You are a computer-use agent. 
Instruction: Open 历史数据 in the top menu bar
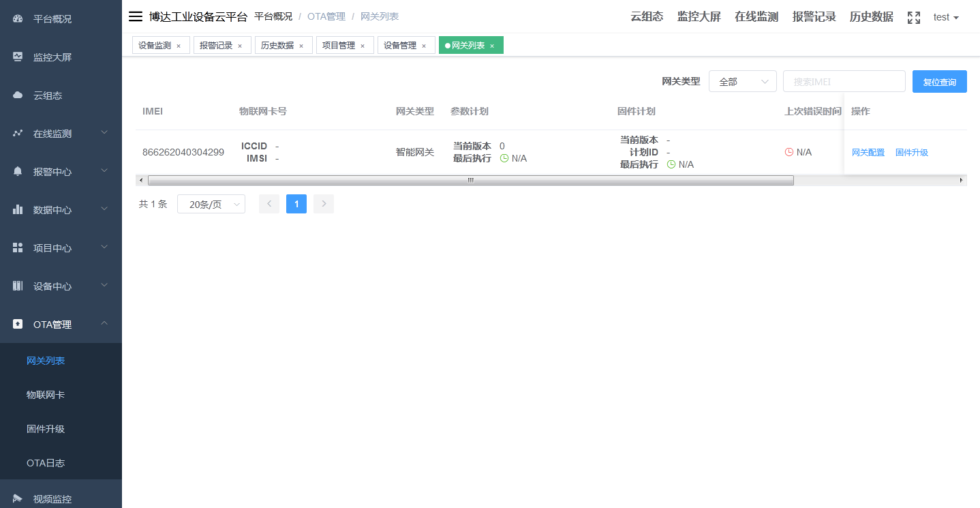(x=871, y=17)
